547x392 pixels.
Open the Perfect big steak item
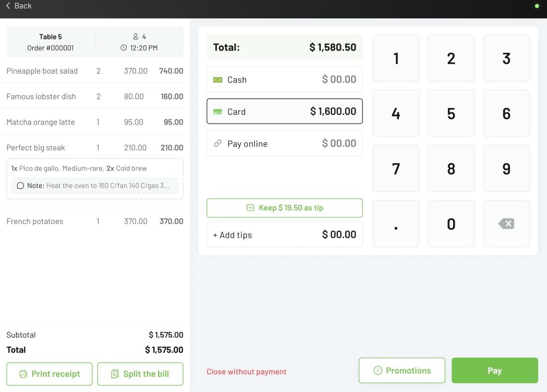(95, 148)
